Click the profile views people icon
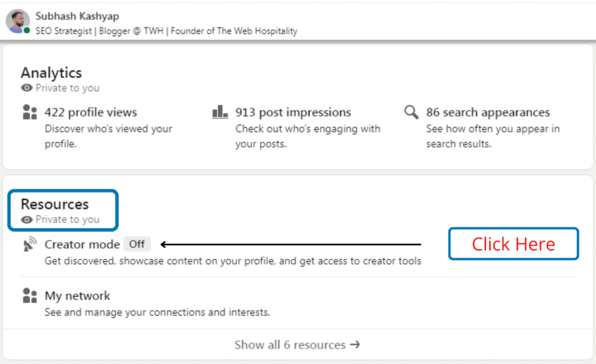596x364 pixels. 30,112
